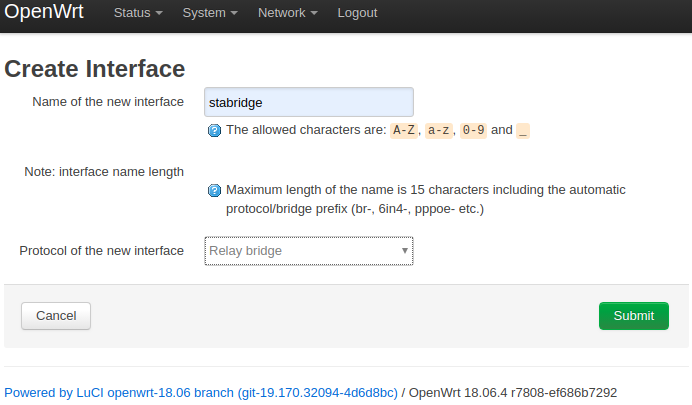Image resolution: width=692 pixels, height=405 pixels.
Task: Go to OpenWrt home via brand logo
Action: coord(44,11)
